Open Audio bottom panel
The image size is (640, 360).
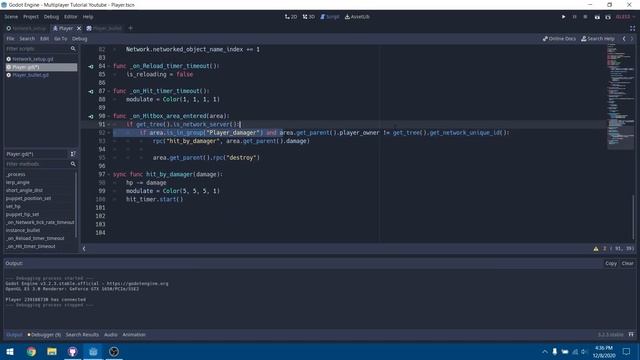[x=111, y=335]
